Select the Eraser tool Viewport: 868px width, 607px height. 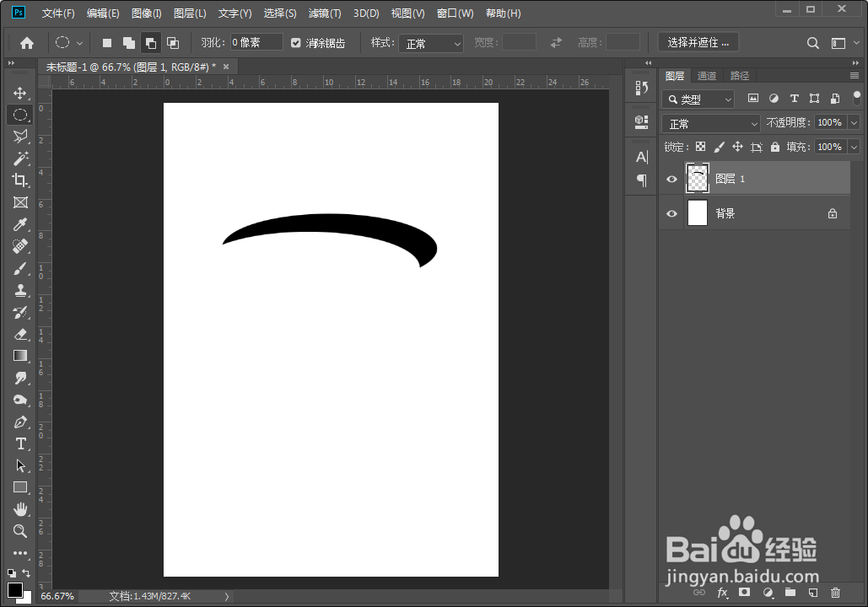(x=20, y=334)
